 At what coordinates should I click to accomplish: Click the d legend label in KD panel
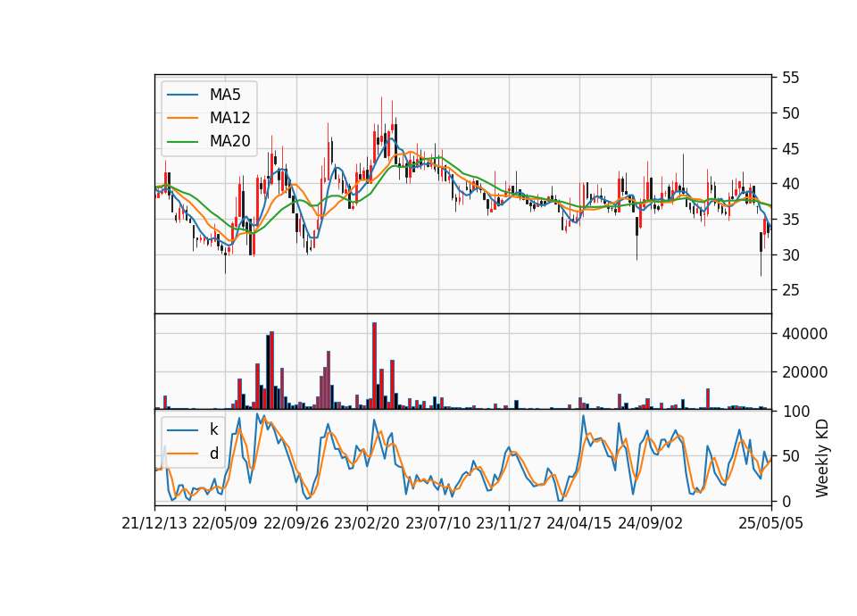pyautogui.click(x=213, y=454)
